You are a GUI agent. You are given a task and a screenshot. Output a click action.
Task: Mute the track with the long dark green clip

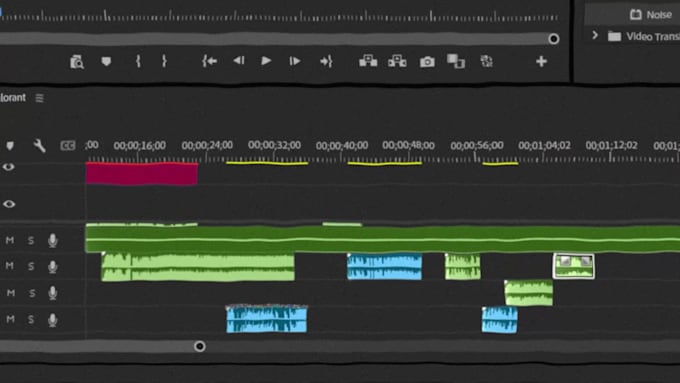(10, 240)
